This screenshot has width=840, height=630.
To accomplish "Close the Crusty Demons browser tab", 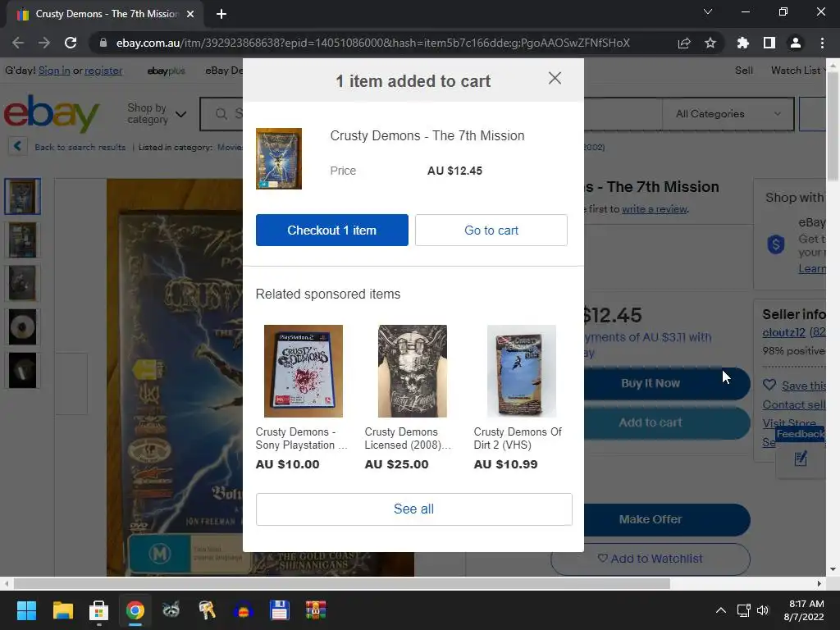I will point(190,14).
